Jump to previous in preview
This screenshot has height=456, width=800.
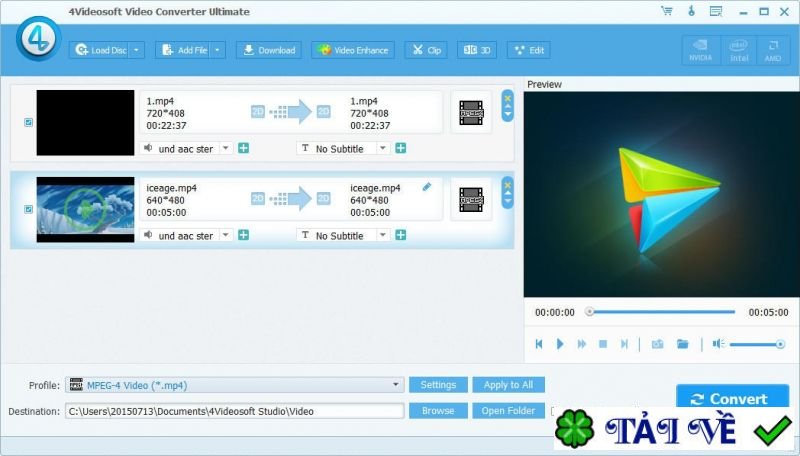click(539, 344)
